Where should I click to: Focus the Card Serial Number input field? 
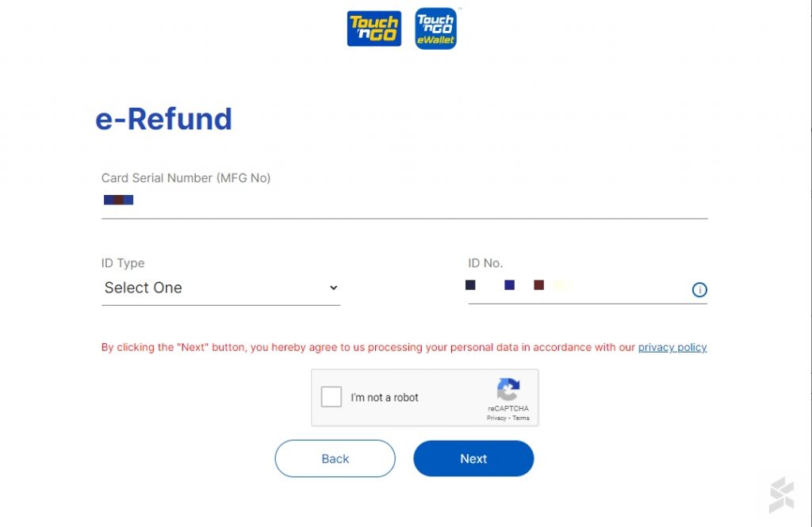click(404, 201)
